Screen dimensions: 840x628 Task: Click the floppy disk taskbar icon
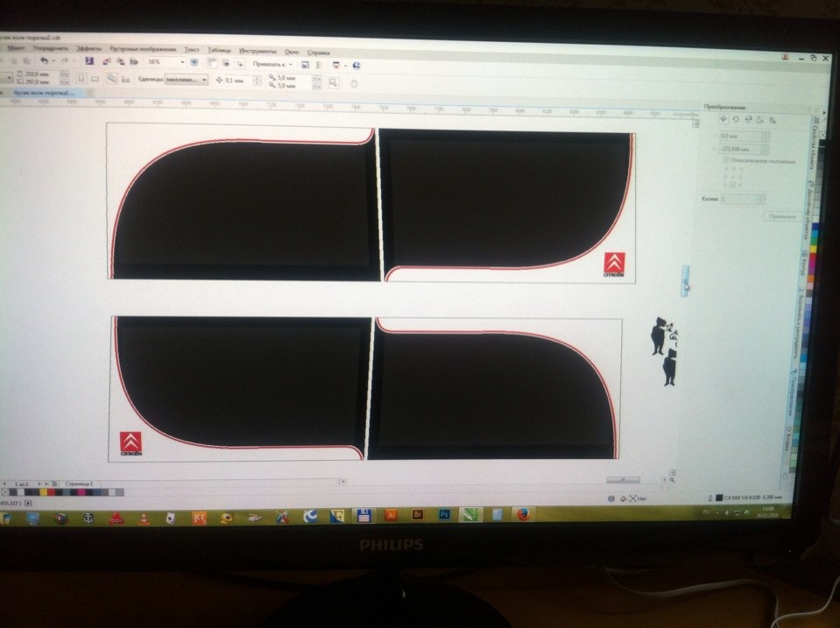coord(364,516)
